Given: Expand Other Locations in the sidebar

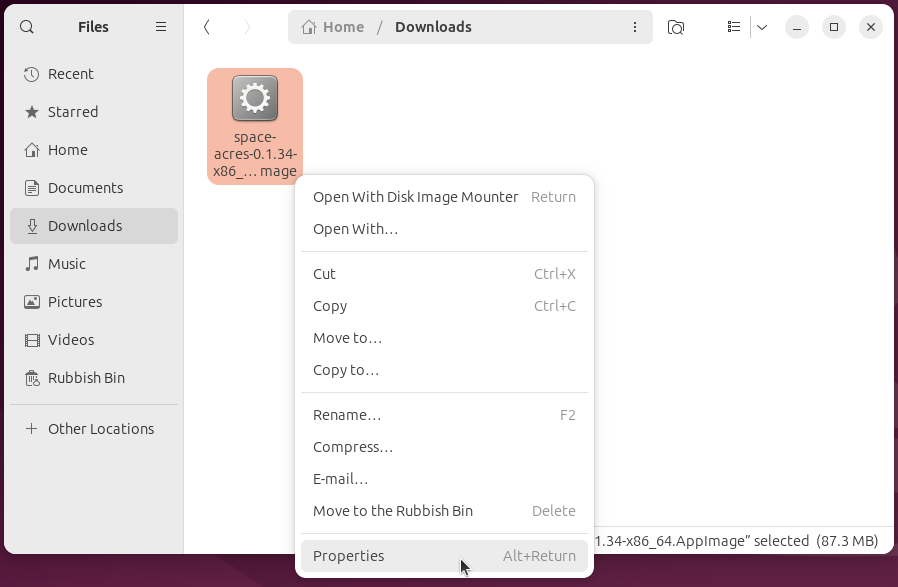Looking at the screenshot, I should [100, 428].
